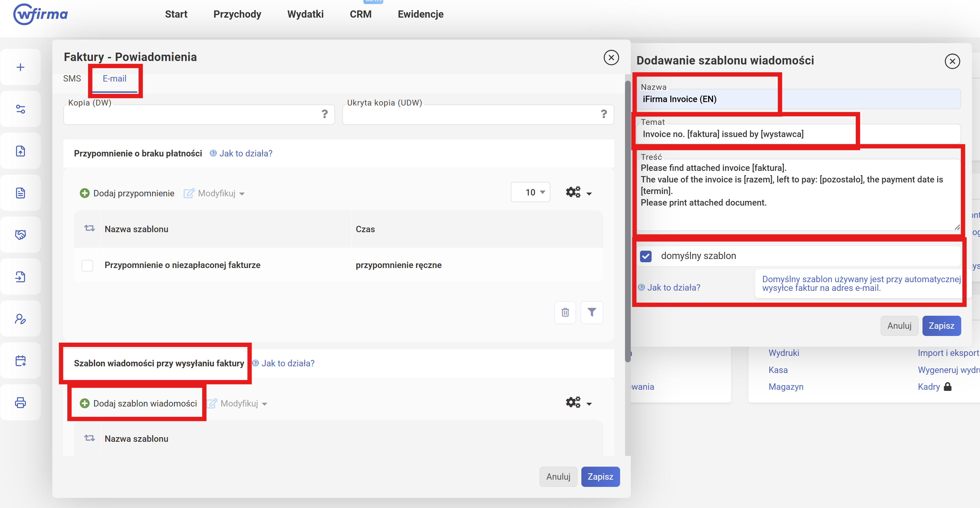Open the Przychody menu
Viewport: 980px width, 508px height.
click(x=237, y=14)
